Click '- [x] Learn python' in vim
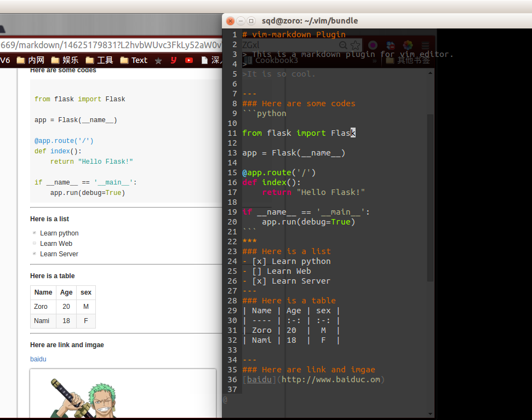The image size is (532, 420). 287,261
